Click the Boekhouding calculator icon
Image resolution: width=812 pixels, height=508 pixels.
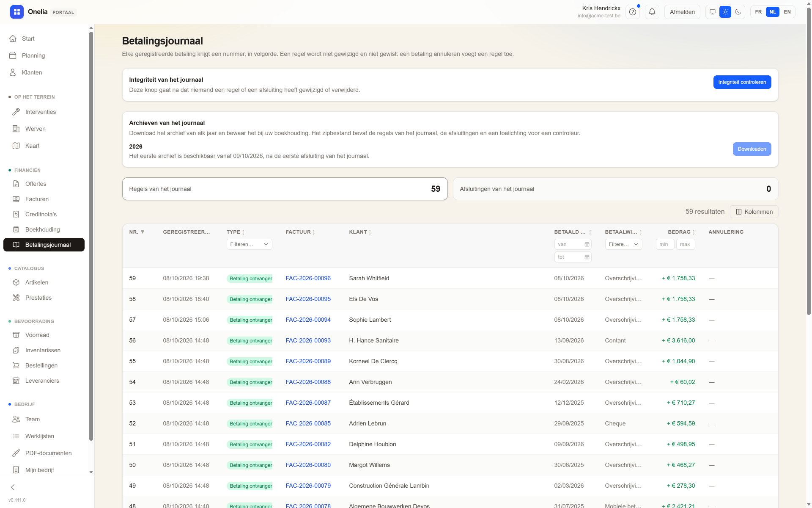click(x=16, y=229)
